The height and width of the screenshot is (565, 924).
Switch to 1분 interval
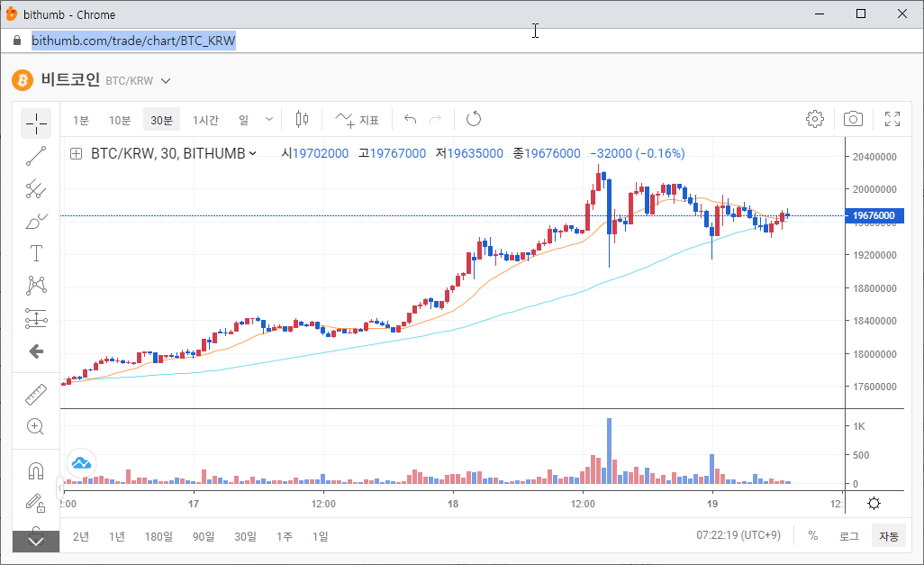point(81,121)
